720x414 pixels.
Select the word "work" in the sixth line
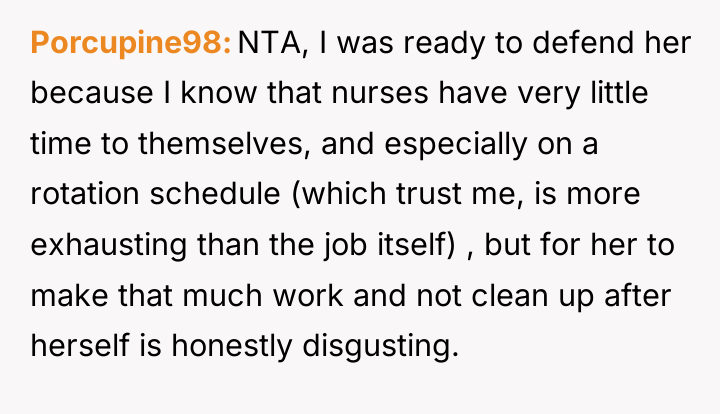308,295
